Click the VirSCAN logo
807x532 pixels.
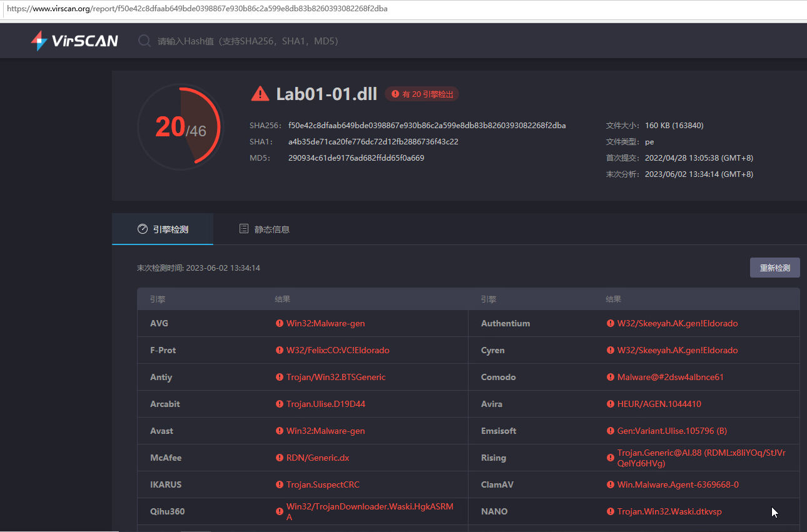pyautogui.click(x=74, y=41)
